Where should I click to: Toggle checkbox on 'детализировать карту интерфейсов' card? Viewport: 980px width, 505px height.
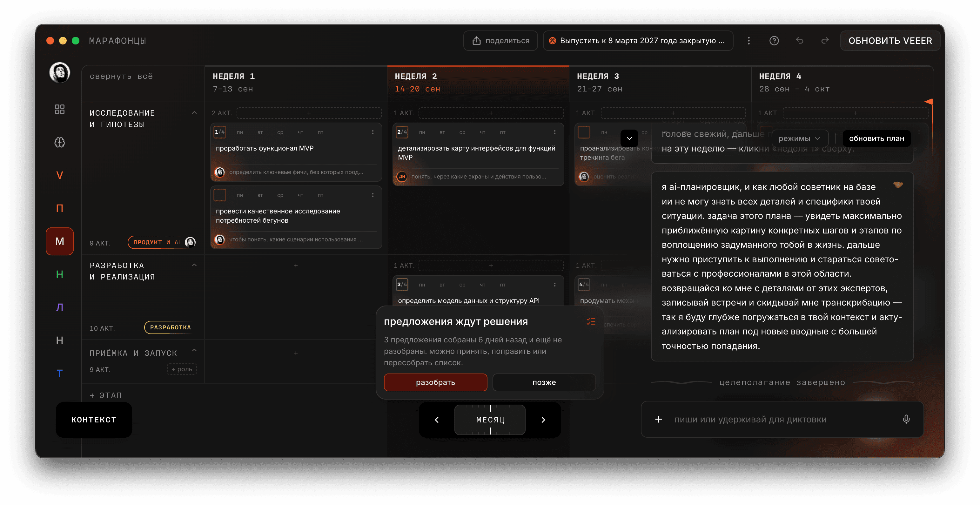click(x=402, y=132)
